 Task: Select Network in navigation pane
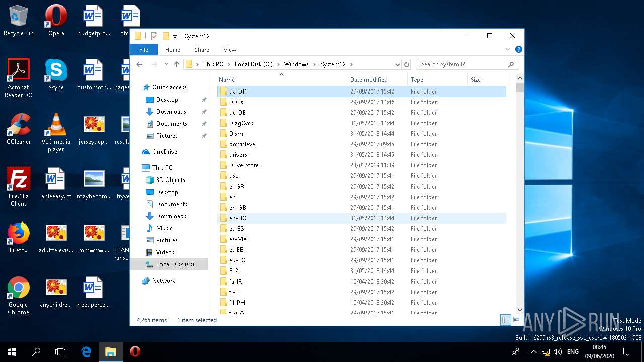[x=164, y=281]
